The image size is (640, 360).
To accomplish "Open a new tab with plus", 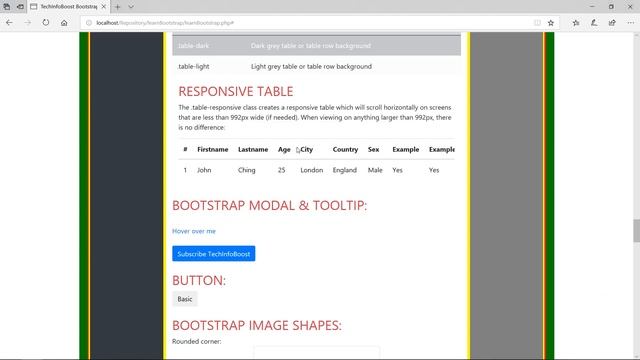I will tap(118, 7).
